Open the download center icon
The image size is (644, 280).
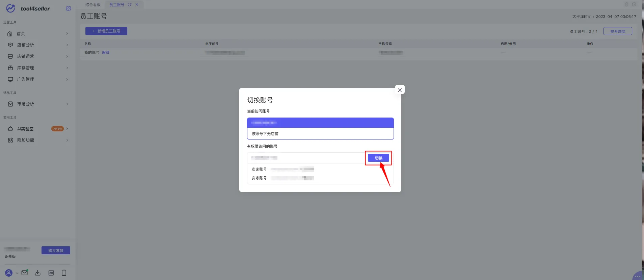[38, 273]
